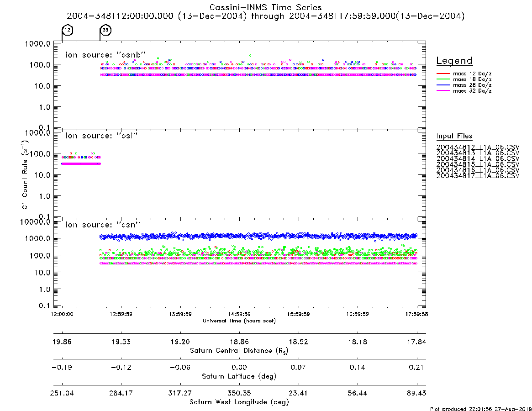Screen dimensions: 532x411
Task: Click the 18.52 distance value
Action: [298, 342]
